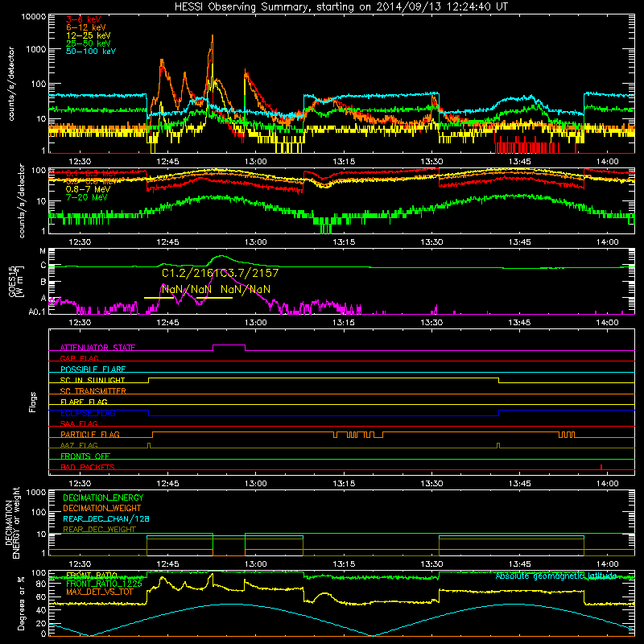Click the GOES15 W m-2 axis title
This screenshot has width=644, height=644.
16,282
